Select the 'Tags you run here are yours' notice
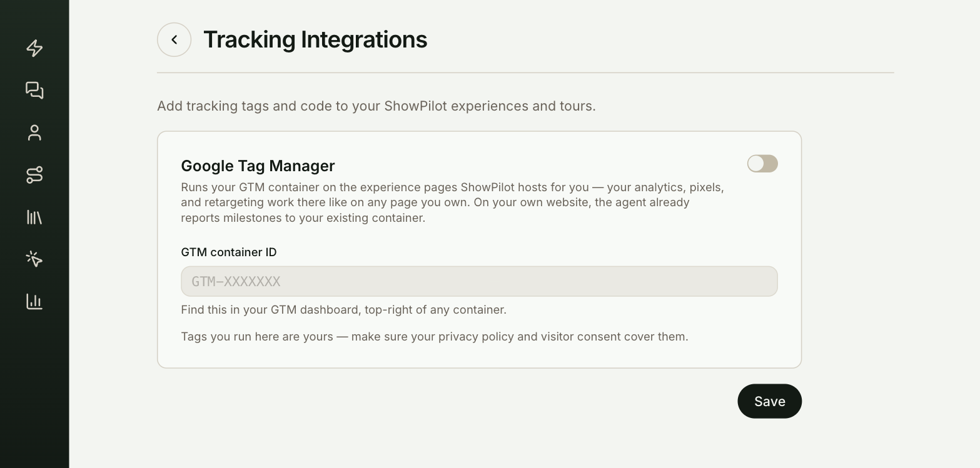The width and height of the screenshot is (980, 468). [x=435, y=337]
